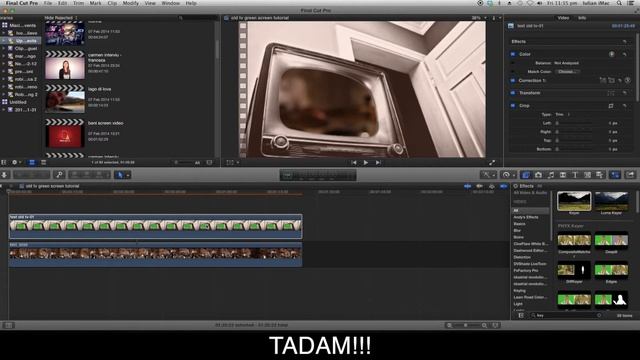This screenshot has width=640, height=360.
Task: Show the Generators browser icon
Action: (x=587, y=175)
